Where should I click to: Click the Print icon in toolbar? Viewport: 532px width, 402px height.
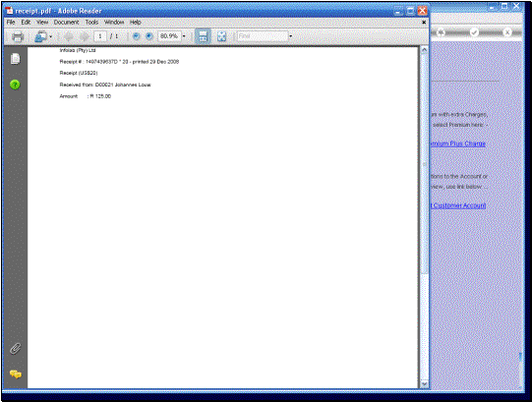[18, 36]
